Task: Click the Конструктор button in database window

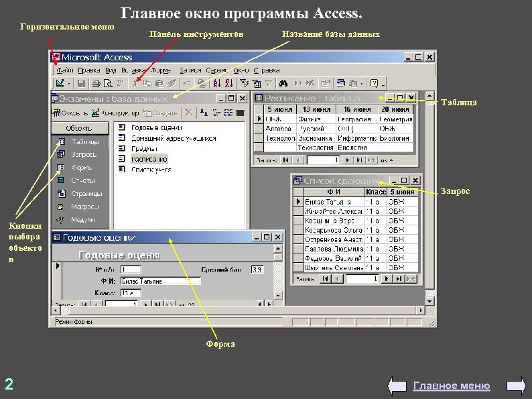Action: tap(115, 113)
